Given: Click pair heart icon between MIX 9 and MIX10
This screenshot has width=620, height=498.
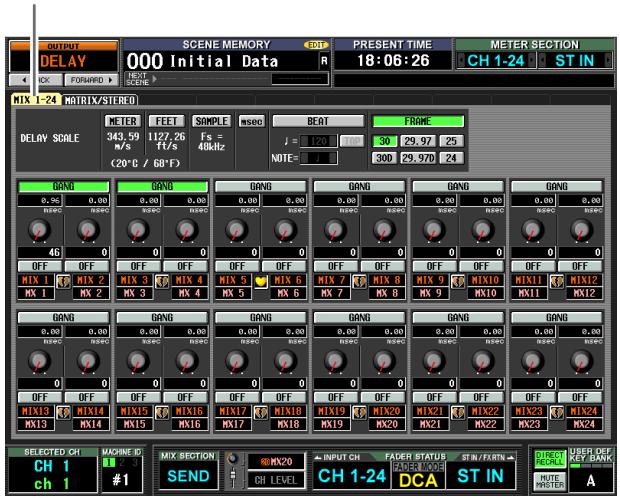Looking at the screenshot, I should pos(458,282).
